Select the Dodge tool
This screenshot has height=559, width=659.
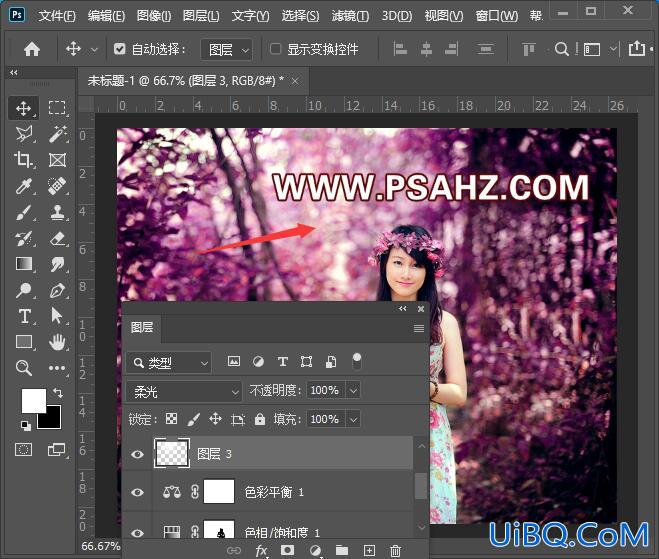click(x=24, y=290)
